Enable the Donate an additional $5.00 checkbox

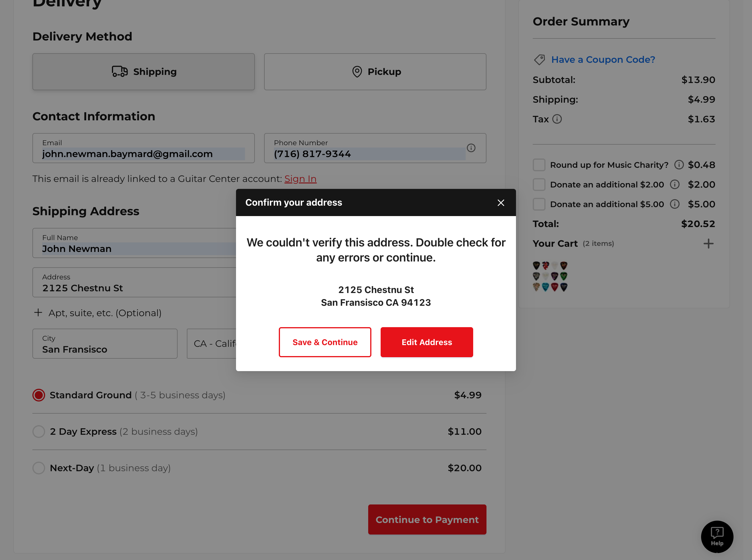click(539, 204)
